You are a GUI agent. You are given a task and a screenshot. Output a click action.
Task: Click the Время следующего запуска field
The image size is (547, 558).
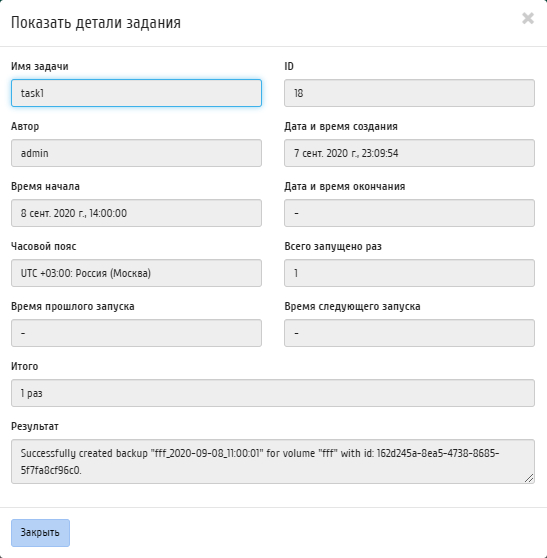coord(409,333)
